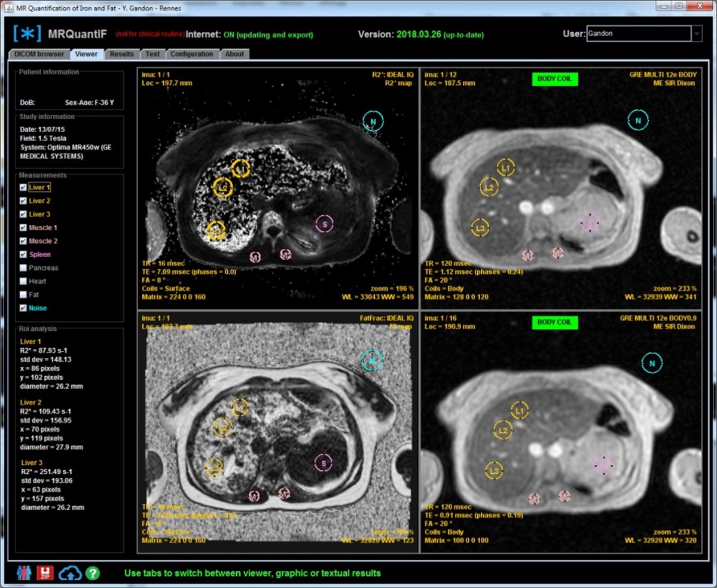717x588 pixels.
Task: Select the cyan noise ROI circle on R2* map
Action: click(x=373, y=121)
